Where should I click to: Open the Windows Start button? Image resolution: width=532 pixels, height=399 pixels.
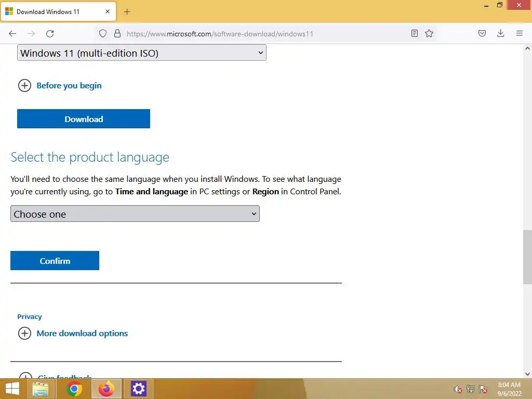[12, 389]
